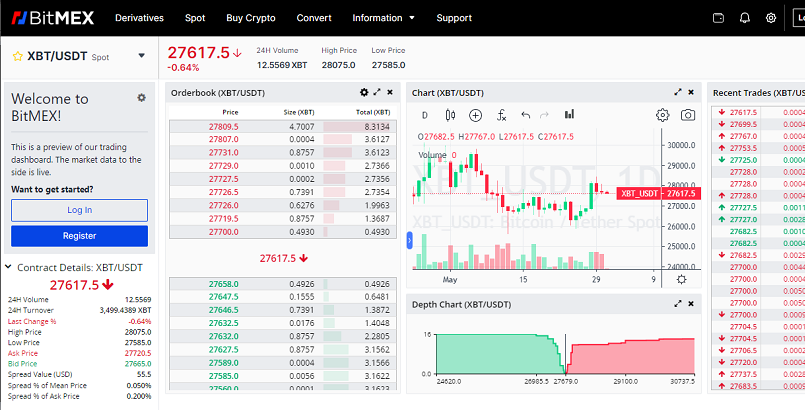
Task: Open the wallet icon in top bar
Action: coord(719,18)
